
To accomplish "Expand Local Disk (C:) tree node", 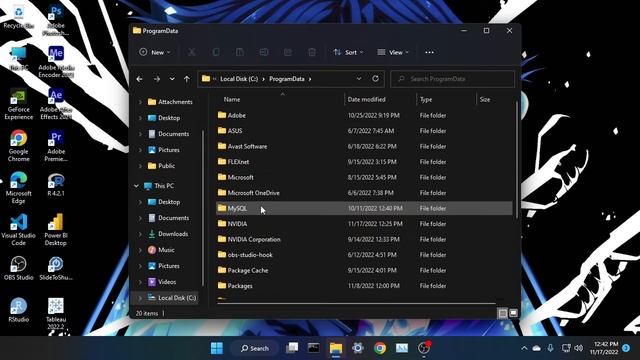I will (x=140, y=298).
